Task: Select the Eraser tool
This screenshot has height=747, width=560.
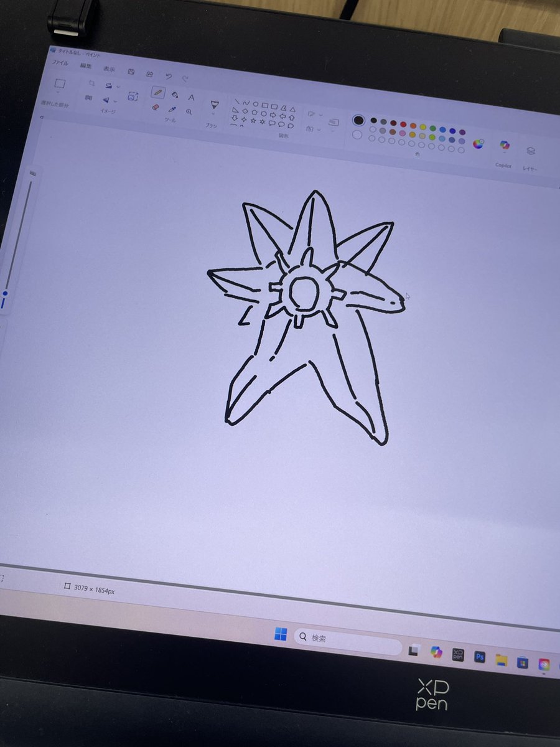Action: point(155,106)
